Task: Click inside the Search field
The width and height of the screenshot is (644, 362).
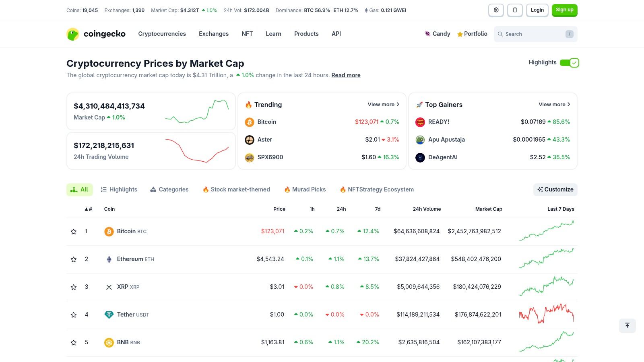Action: pos(531,34)
